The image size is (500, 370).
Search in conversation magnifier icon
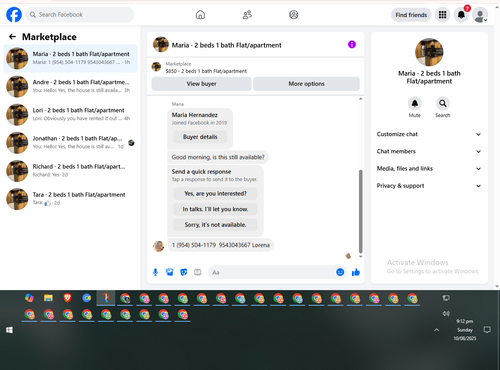[x=443, y=103]
